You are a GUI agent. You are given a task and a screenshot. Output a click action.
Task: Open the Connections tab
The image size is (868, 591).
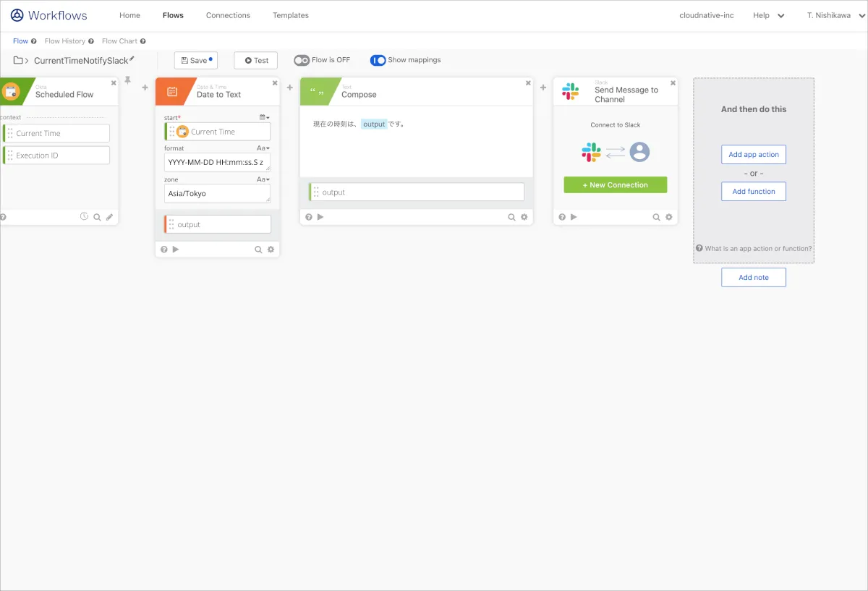228,15
